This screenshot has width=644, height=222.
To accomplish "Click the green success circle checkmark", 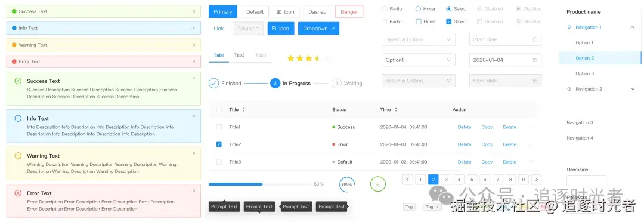I will [x=378, y=184].
